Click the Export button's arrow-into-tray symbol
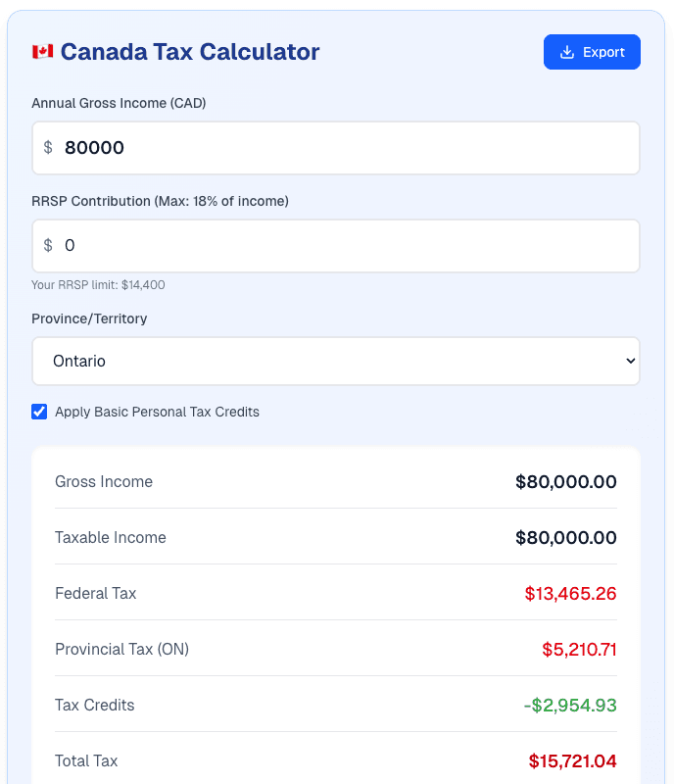The width and height of the screenshot is (674, 784). tap(566, 51)
